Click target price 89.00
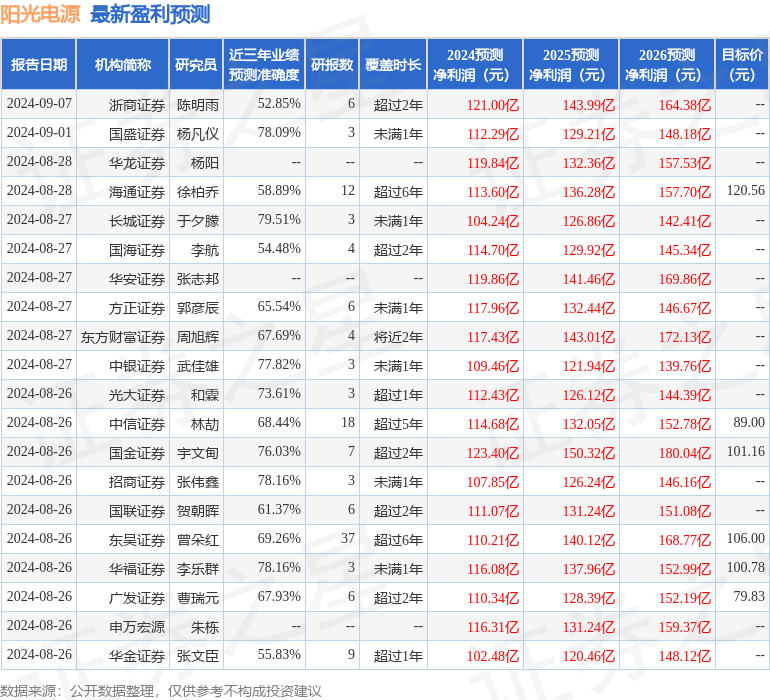Screen dimensions: 770x700 coord(749,422)
